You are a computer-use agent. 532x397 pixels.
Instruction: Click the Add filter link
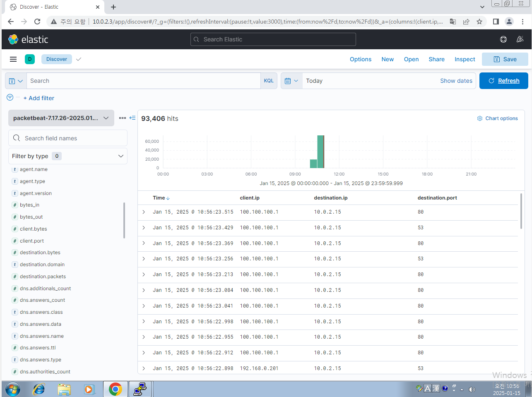(x=39, y=98)
